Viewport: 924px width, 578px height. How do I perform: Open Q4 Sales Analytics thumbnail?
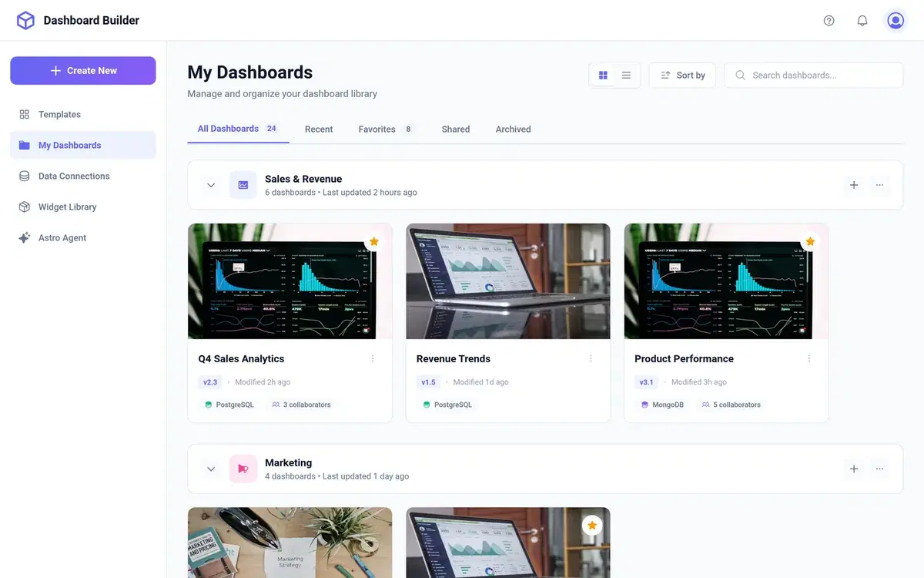(x=290, y=281)
